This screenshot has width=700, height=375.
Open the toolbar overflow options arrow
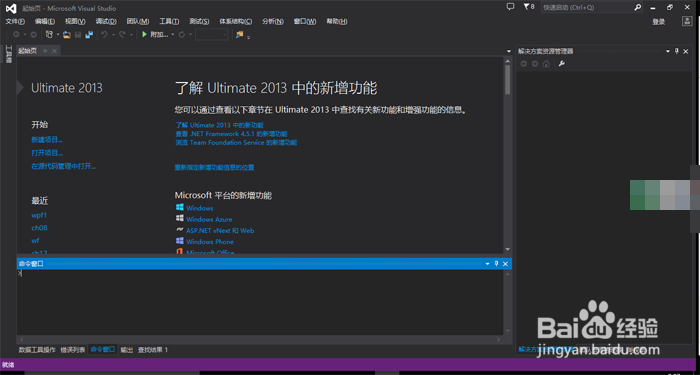[x=249, y=37]
